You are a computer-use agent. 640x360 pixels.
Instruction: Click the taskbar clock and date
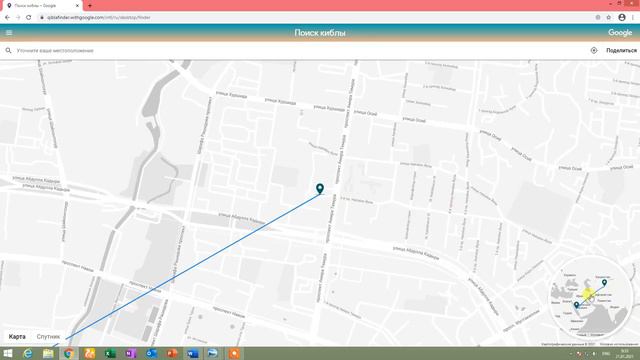624,353
